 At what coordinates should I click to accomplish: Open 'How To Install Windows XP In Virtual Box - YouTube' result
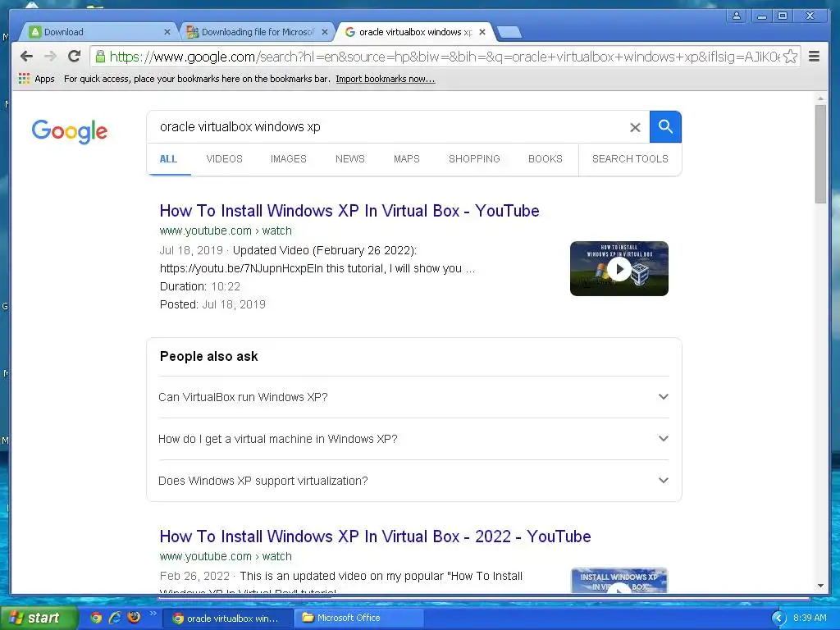click(349, 211)
